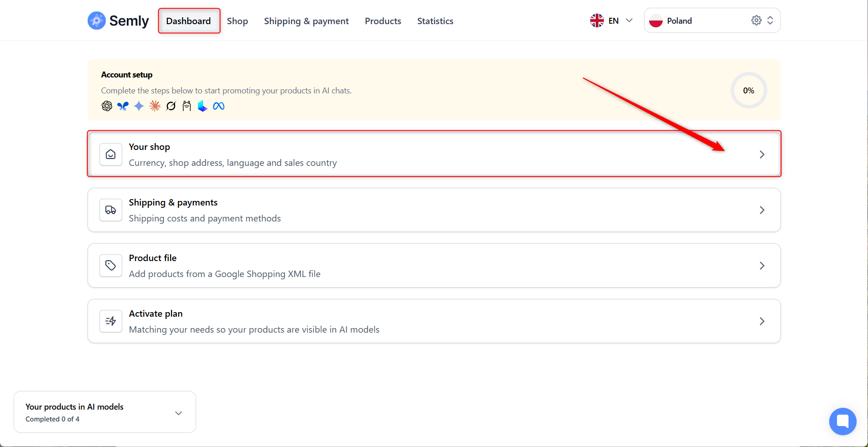Image resolution: width=868 pixels, height=447 pixels.
Task: Open settings gear next to Poland
Action: coord(756,21)
